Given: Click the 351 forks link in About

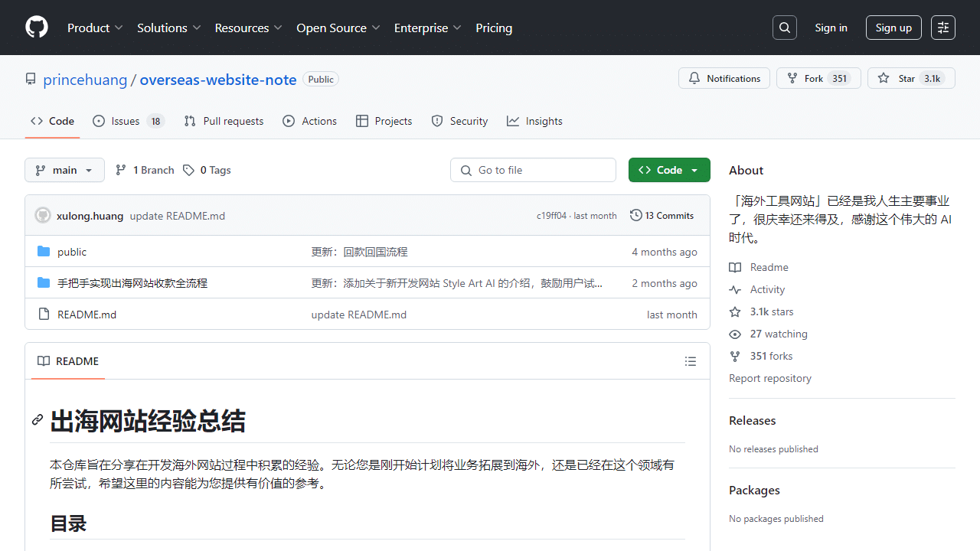Looking at the screenshot, I should click(760, 356).
